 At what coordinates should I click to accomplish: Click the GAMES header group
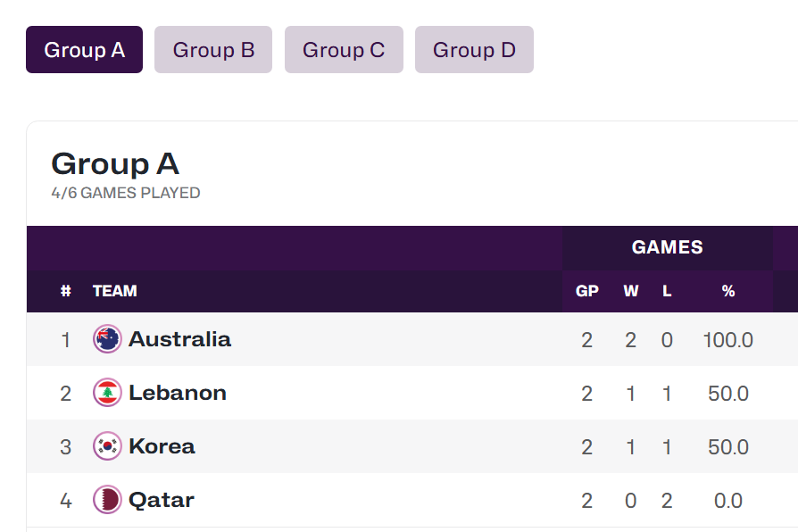point(668,247)
